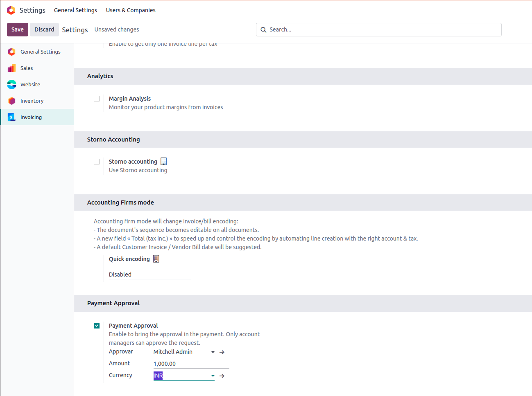This screenshot has height=396, width=532.
Task: Click the Odoo Settings app logo
Action: (11, 10)
